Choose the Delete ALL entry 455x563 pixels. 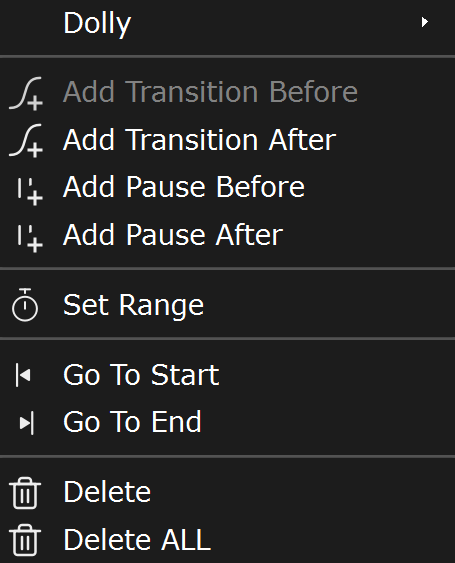pyautogui.click(x=227, y=540)
